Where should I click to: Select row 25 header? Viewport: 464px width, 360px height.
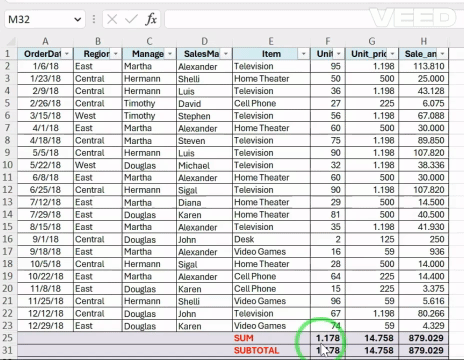(8, 338)
